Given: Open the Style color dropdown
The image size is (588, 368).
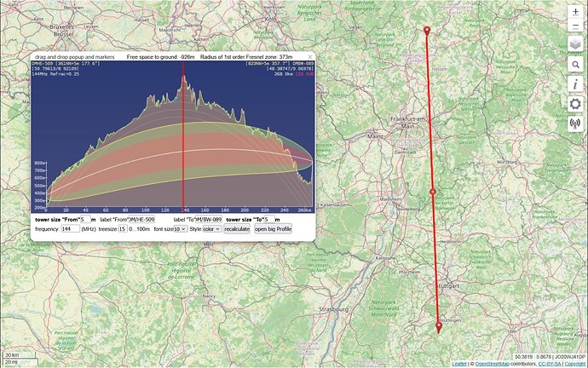Looking at the screenshot, I should tap(212, 228).
